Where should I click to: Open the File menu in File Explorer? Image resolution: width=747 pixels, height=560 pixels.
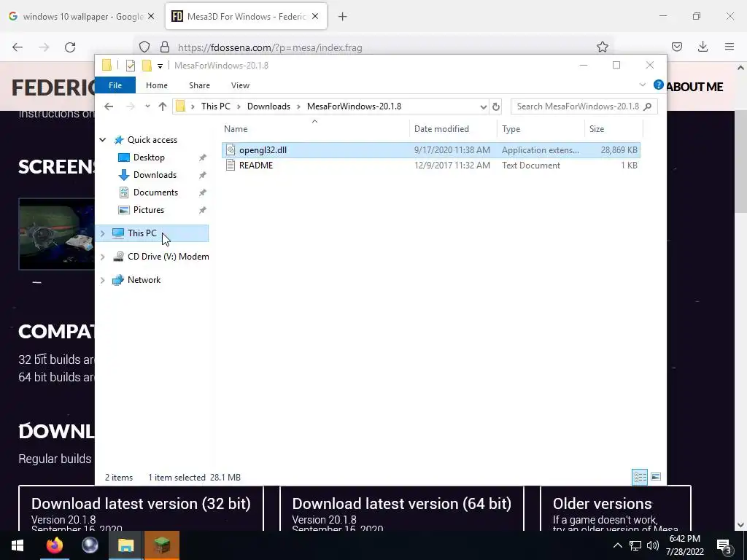point(115,85)
